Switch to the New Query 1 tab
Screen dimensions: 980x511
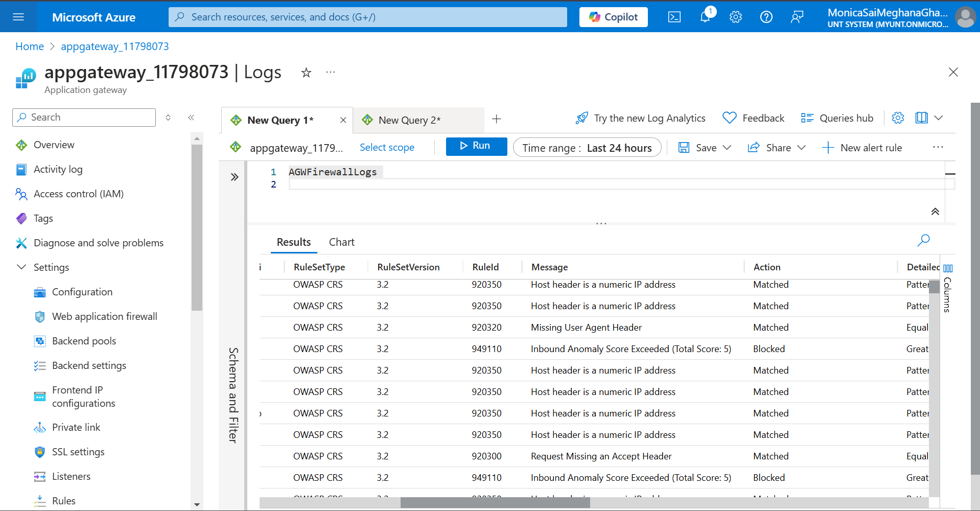(x=280, y=120)
